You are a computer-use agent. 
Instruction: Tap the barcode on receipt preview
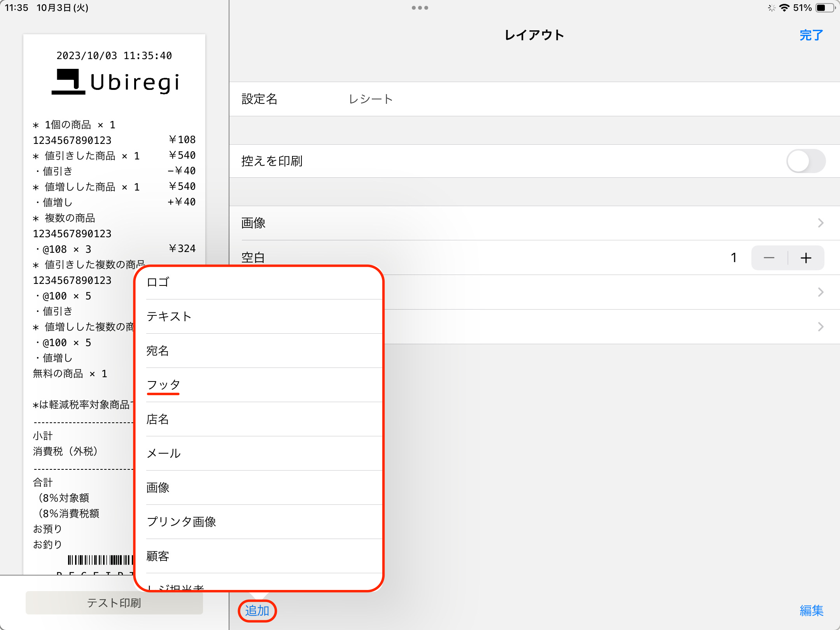pyautogui.click(x=100, y=560)
